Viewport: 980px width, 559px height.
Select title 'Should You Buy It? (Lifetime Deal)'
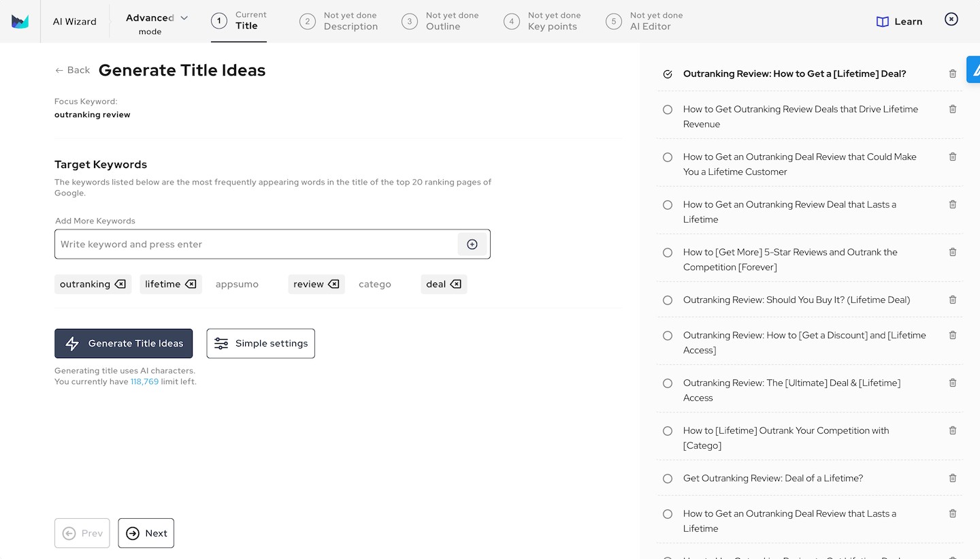pos(668,300)
